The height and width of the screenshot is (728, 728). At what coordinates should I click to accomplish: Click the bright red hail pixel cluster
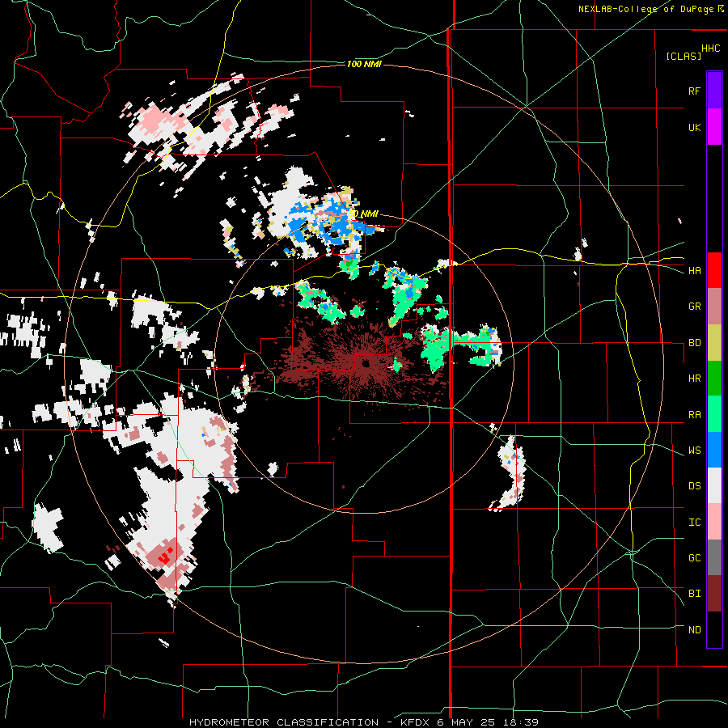pyautogui.click(x=165, y=555)
